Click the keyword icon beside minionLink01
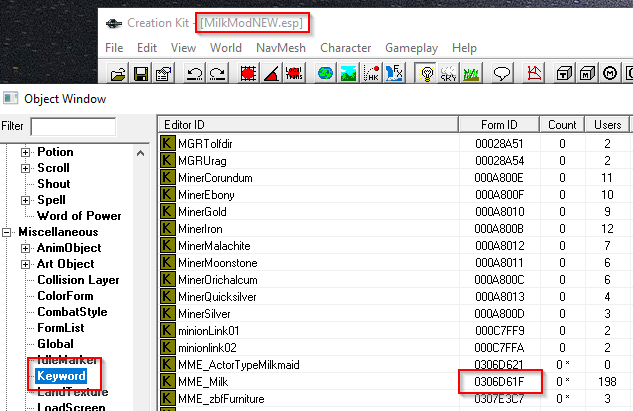Image resolution: width=633 pixels, height=411 pixels. [x=168, y=330]
